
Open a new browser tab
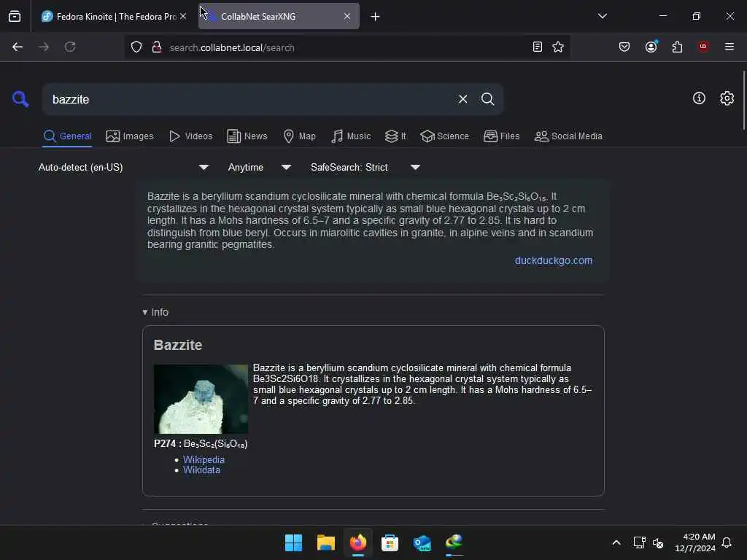376,17
